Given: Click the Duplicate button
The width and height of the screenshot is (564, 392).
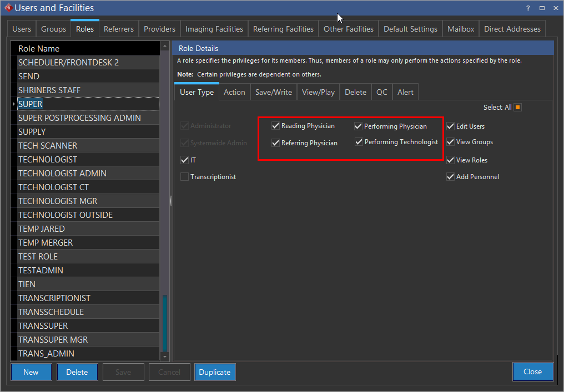Looking at the screenshot, I should [215, 372].
